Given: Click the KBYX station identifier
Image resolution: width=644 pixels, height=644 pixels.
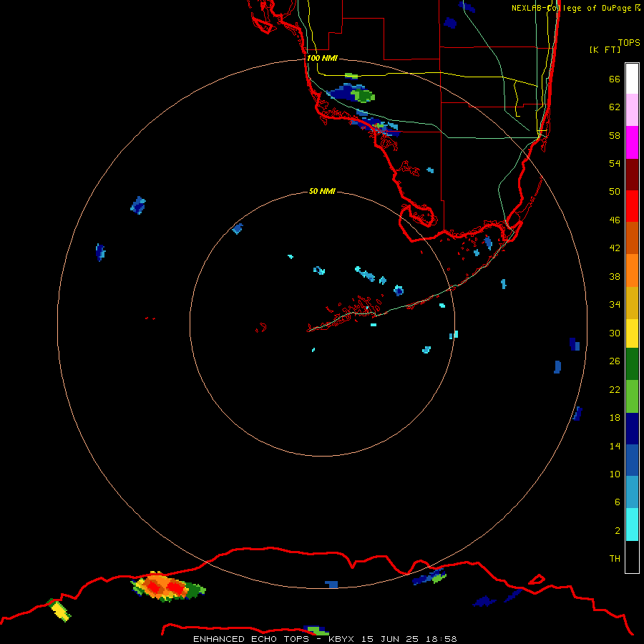Looking at the screenshot, I should point(341,639).
